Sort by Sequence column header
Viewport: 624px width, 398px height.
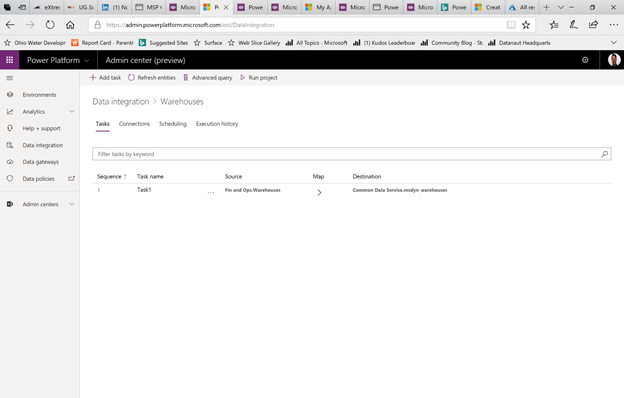(112, 176)
